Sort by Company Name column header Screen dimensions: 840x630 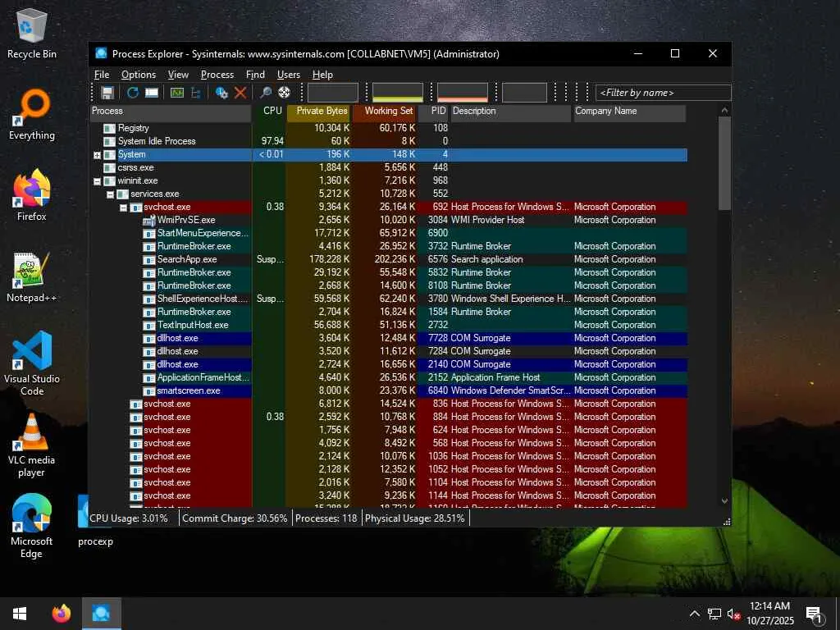(629, 112)
